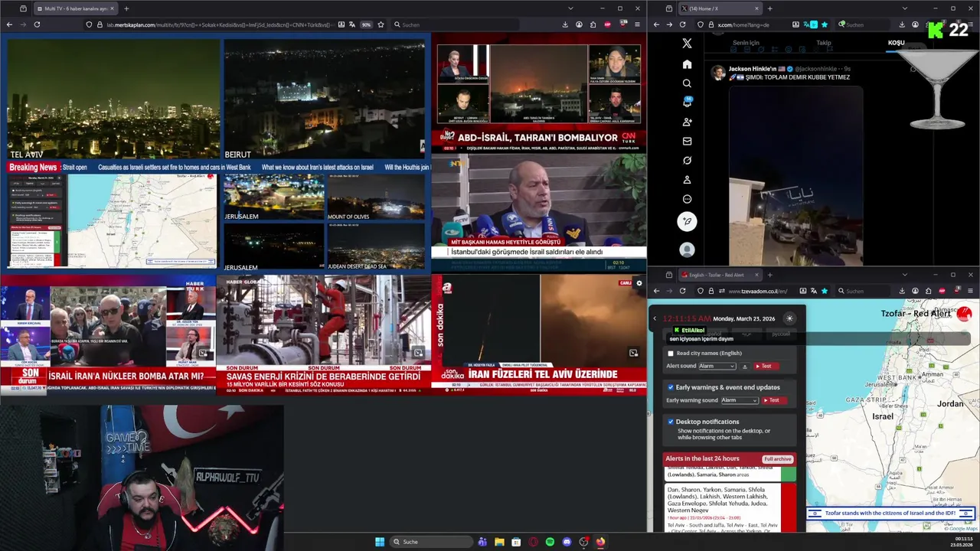Switch to 'English – Tzofar – Red Alert' tab
Viewport: 980px width, 551px height.
click(x=720, y=275)
